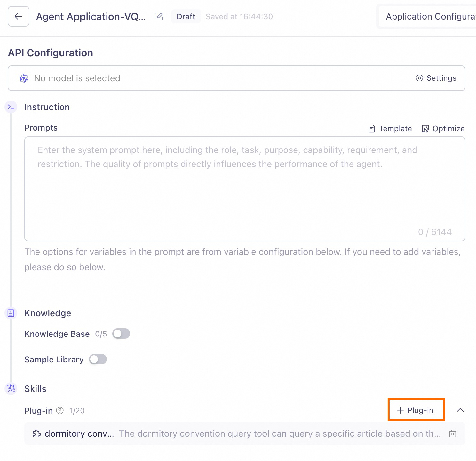Click Optimize for prompts
Screen dimensions: 476x461
443,129
